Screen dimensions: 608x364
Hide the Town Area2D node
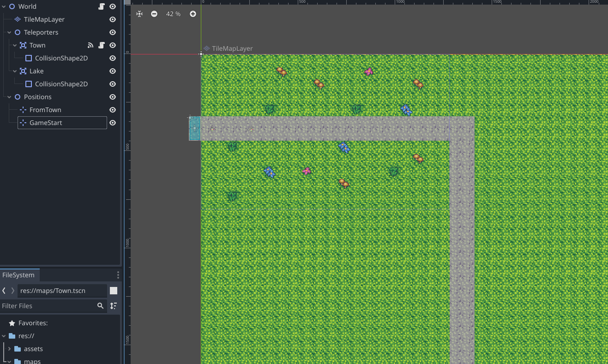[112, 45]
